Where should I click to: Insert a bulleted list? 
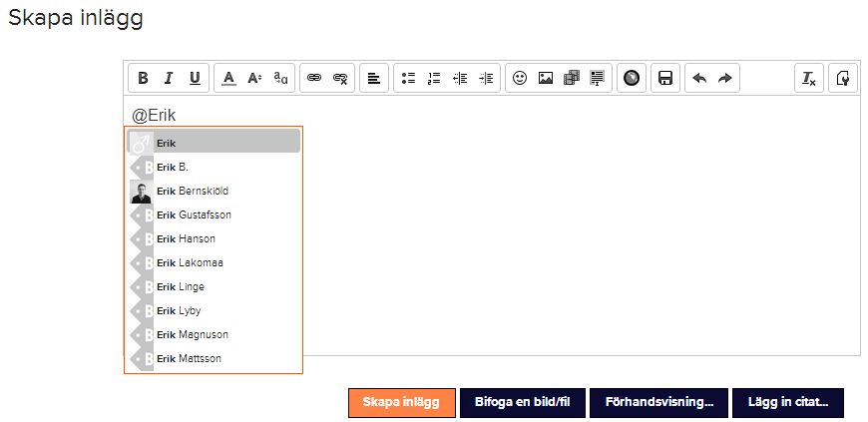[408, 78]
